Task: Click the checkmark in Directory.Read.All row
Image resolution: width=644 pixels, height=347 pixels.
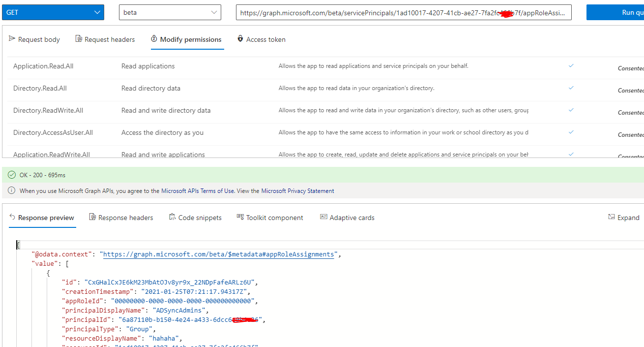Action: (571, 88)
